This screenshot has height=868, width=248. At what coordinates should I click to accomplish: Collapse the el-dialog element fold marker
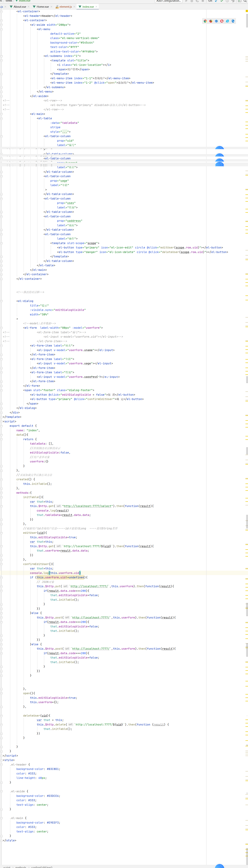[x=2, y=301]
